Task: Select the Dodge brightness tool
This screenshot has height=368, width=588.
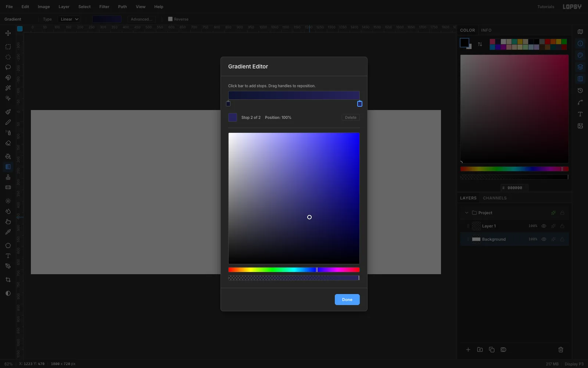Action: pyautogui.click(x=8, y=201)
